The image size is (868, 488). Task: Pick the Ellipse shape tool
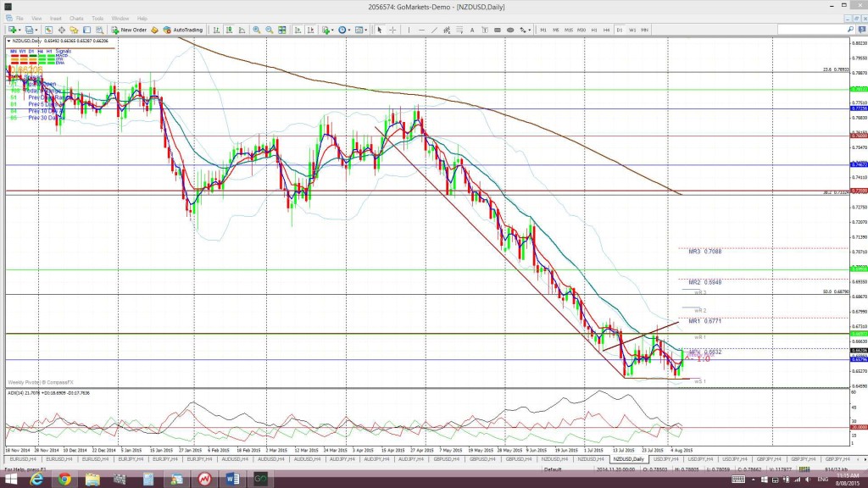(510, 30)
